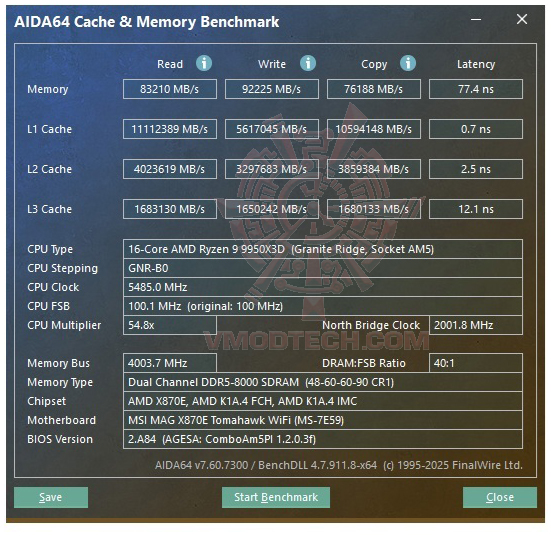
Task: Click the Close button
Action: (x=500, y=497)
